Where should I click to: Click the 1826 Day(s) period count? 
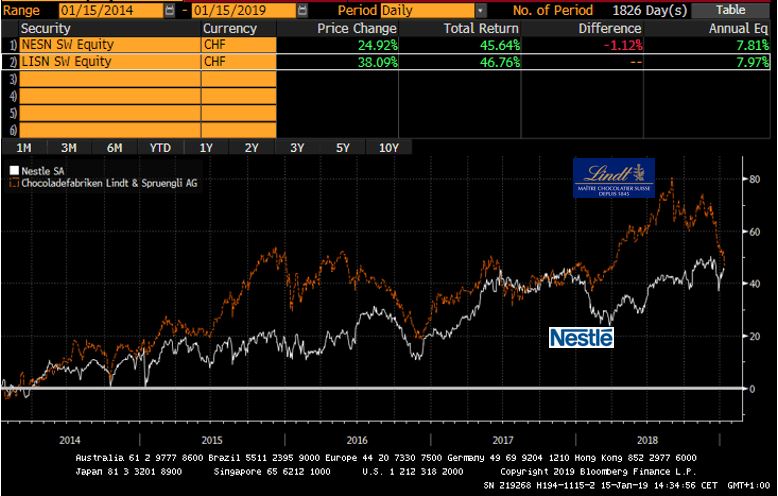(x=650, y=10)
